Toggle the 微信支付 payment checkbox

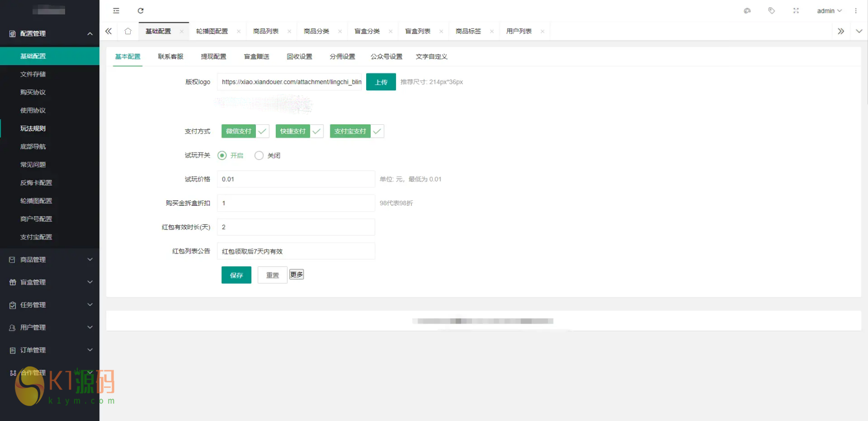pos(245,131)
